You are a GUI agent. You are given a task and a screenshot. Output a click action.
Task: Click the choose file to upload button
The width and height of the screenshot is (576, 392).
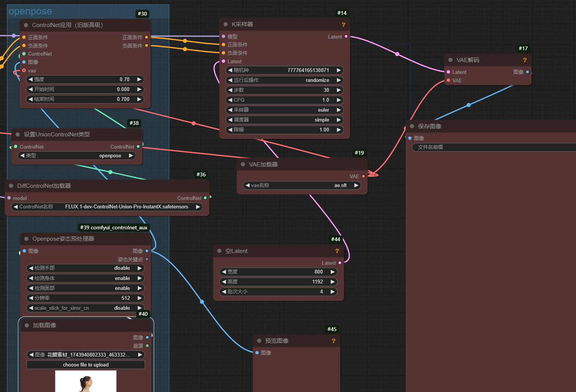86,365
